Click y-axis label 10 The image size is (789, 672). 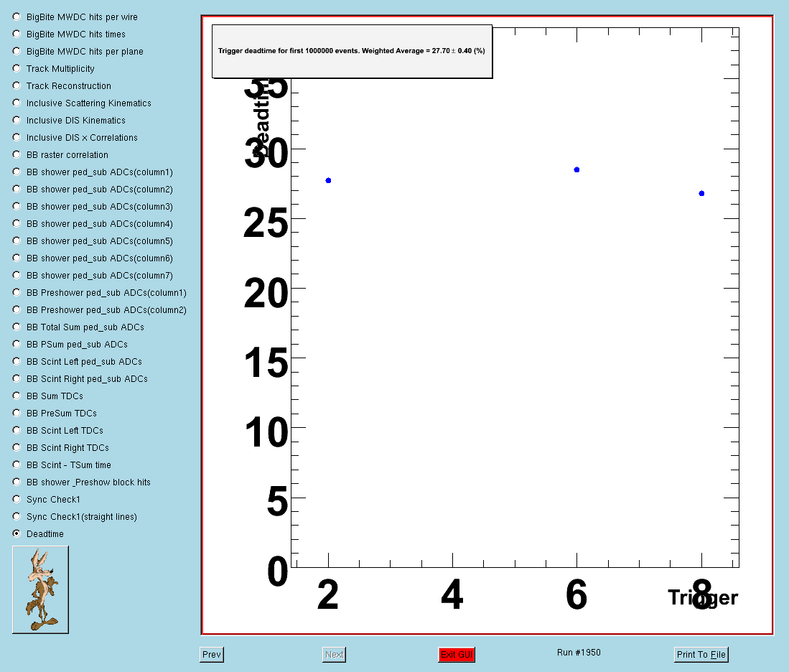266,432
